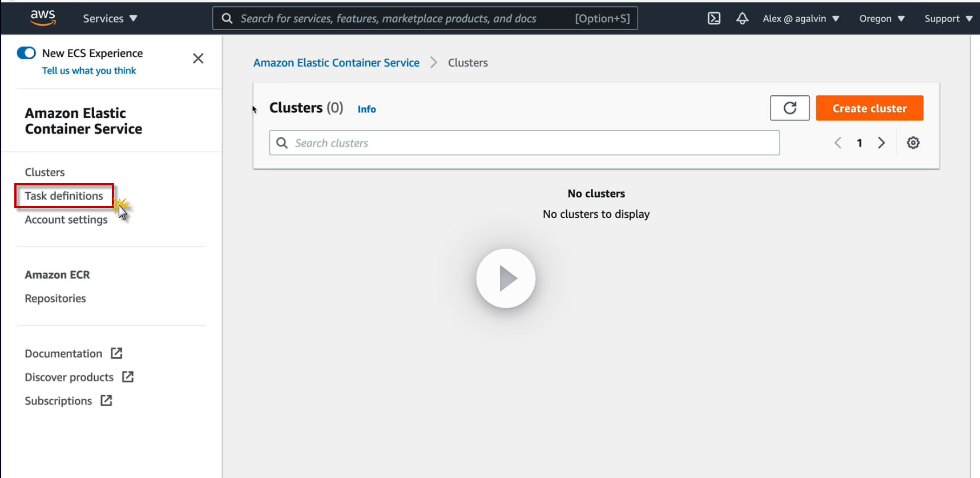Go to next page of clusters
Screen dimensions: 980x478
click(881, 143)
